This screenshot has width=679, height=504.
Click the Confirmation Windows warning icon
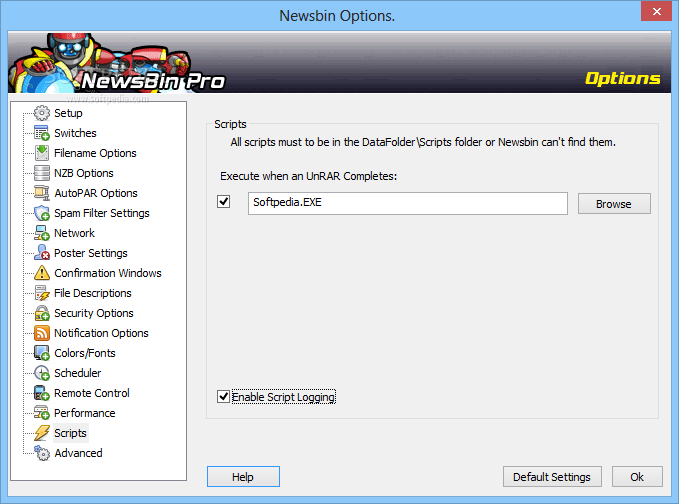pos(42,273)
